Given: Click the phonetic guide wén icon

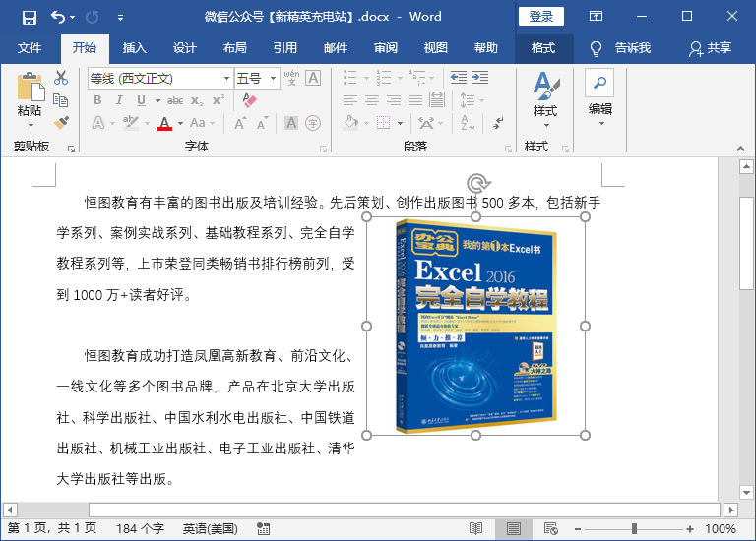Looking at the screenshot, I should click(291, 78).
